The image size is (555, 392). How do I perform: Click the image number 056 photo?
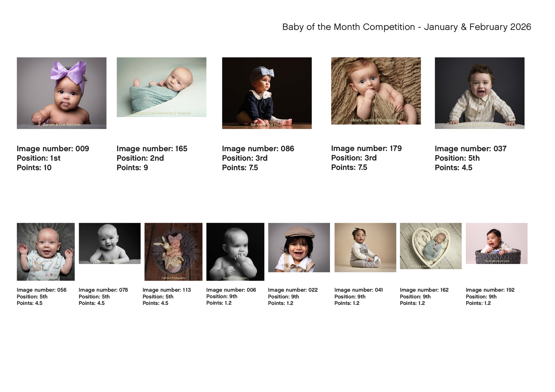(x=46, y=252)
